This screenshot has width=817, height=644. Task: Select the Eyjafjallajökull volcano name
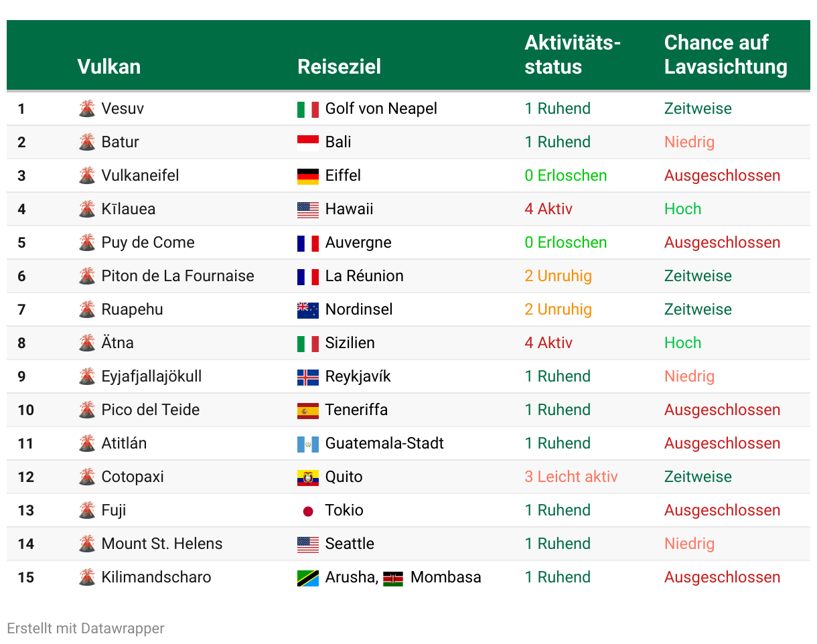tap(151, 376)
